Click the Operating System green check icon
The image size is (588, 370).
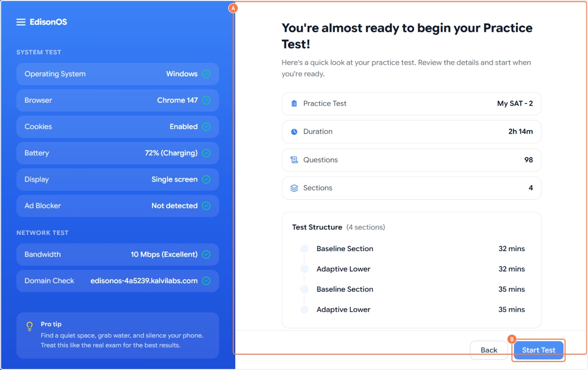tap(206, 74)
